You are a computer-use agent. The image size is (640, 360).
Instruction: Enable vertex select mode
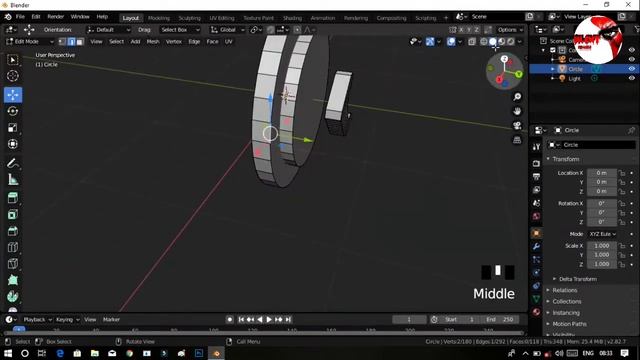click(x=62, y=42)
